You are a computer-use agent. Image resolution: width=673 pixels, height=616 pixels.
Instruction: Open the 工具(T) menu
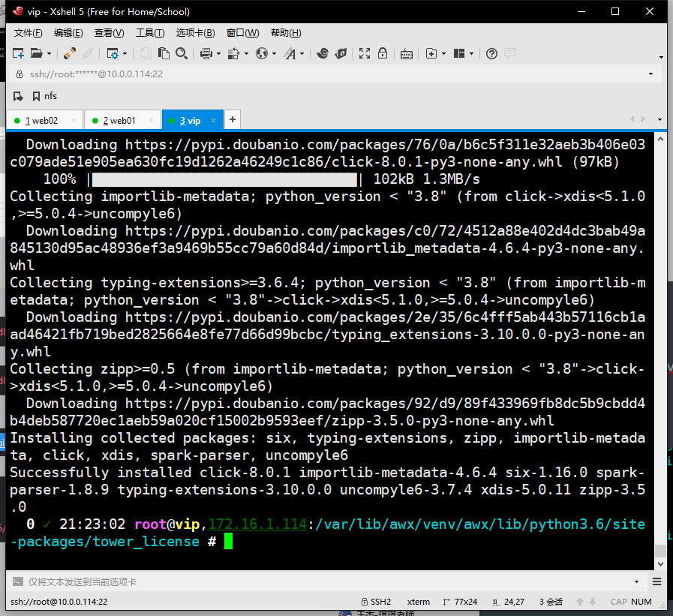click(149, 32)
